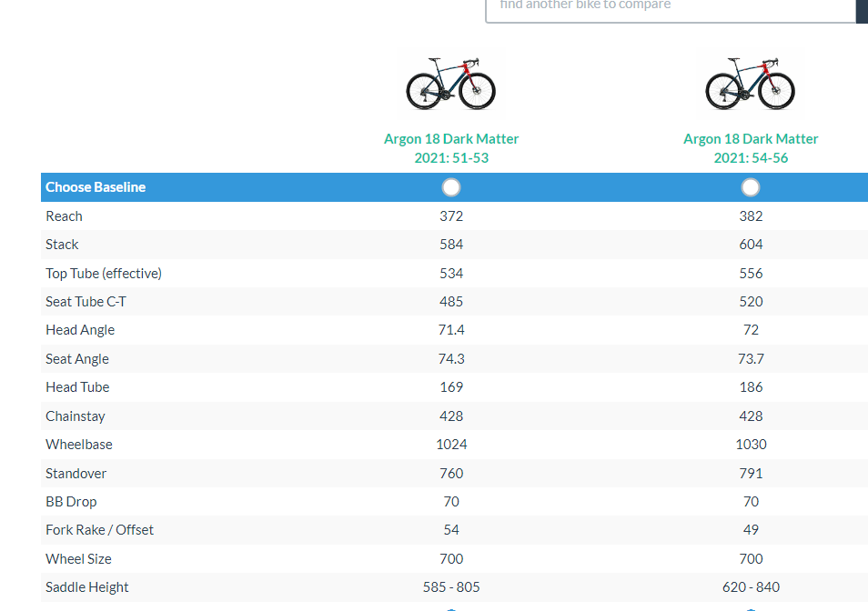Open the Argon 18 Dark Matter 2021: 51-53 link

451,148
